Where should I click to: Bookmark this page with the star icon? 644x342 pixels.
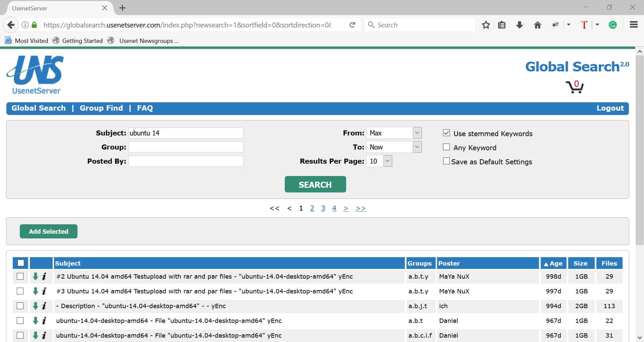486,25
